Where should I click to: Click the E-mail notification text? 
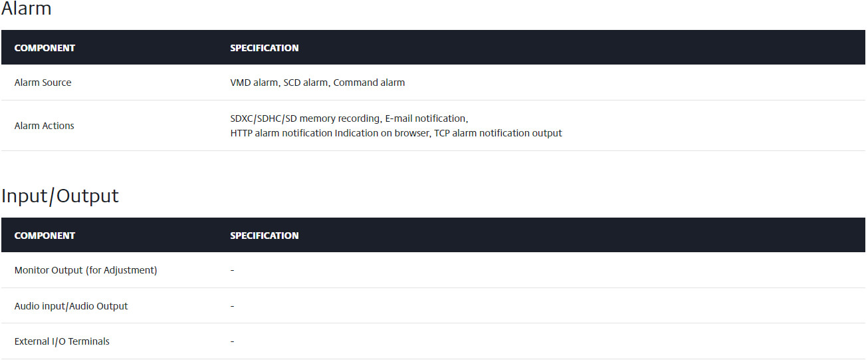click(427, 118)
